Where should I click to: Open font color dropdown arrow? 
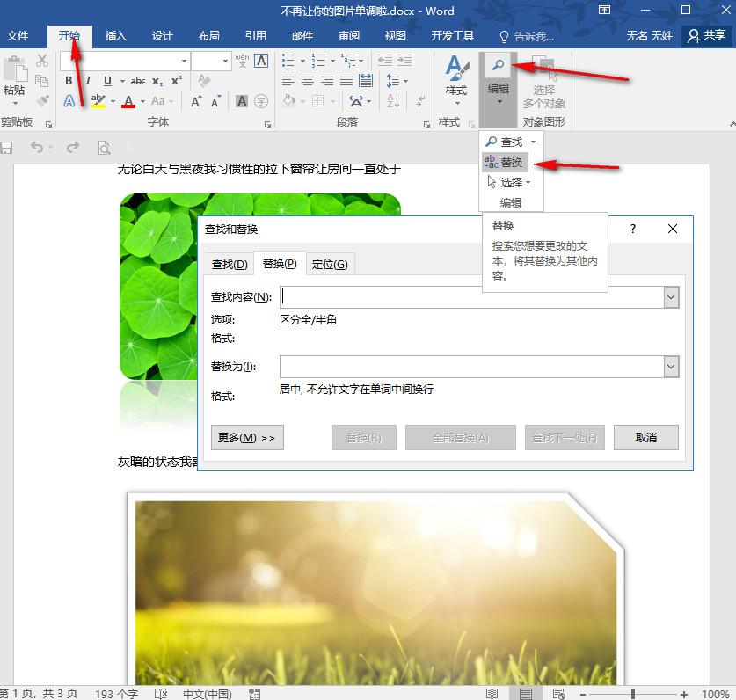142,101
